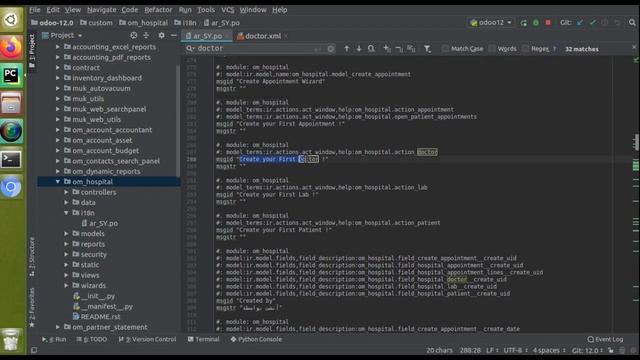640x360 pixels.
Task: Open the Refactor menu
Action: click(x=158, y=10)
